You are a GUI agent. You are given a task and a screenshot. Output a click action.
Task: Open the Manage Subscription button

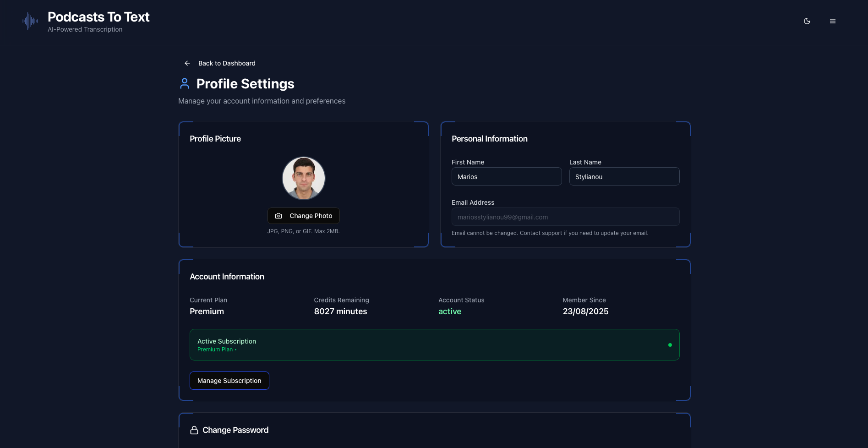point(229,381)
